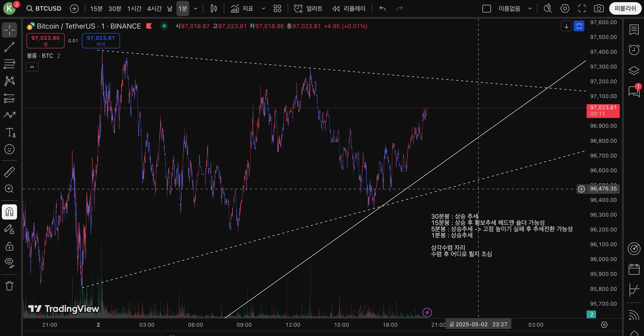This screenshot has width=644, height=336.
Task: Undo the last chart action
Action: (x=383, y=8)
